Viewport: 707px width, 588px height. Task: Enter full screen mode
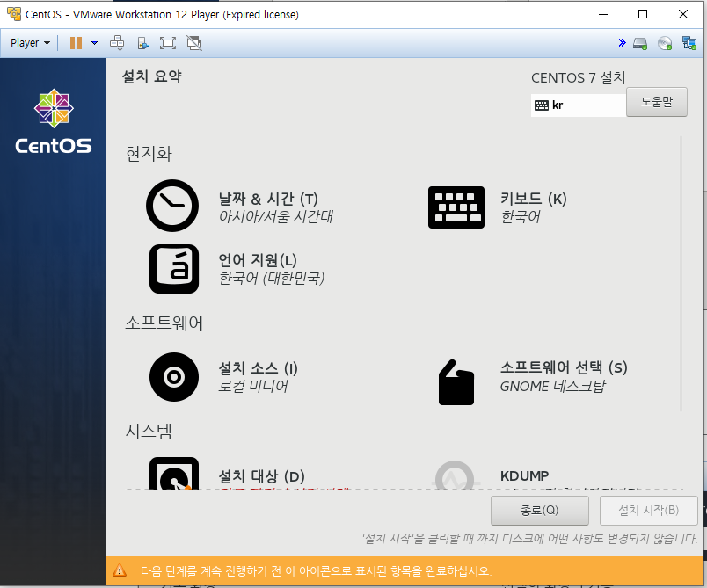[x=168, y=43]
